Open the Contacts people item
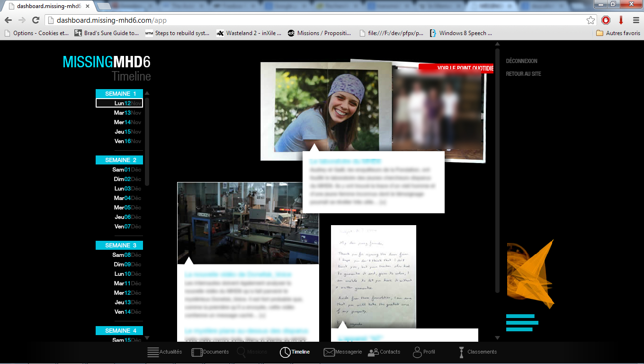Screen dimensions: 644x364 pos(384,352)
